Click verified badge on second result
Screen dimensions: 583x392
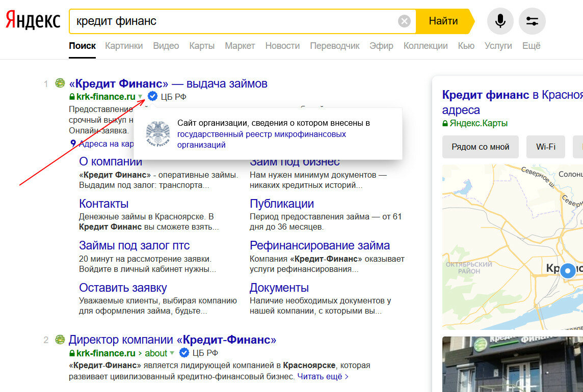(184, 353)
